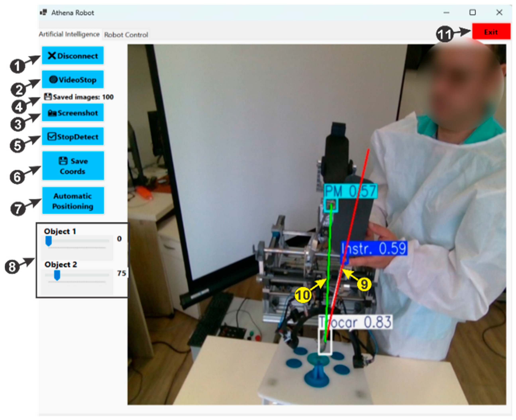Take a Screenshot of the video feed

click(x=73, y=113)
